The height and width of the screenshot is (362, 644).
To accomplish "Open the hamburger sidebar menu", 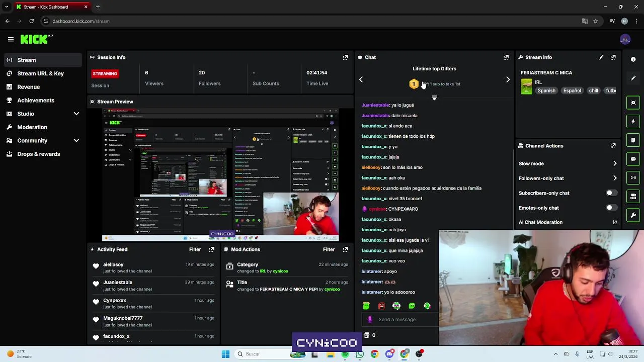I will 11,39.
